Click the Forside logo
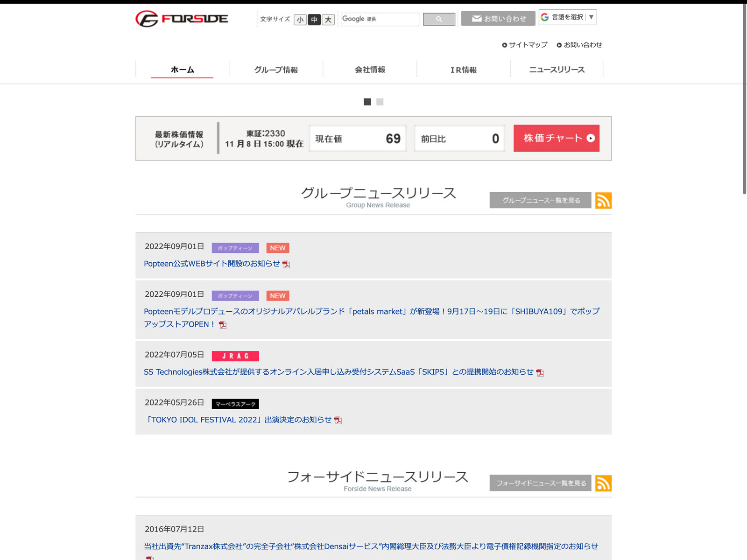This screenshot has width=747, height=560. 182,19
